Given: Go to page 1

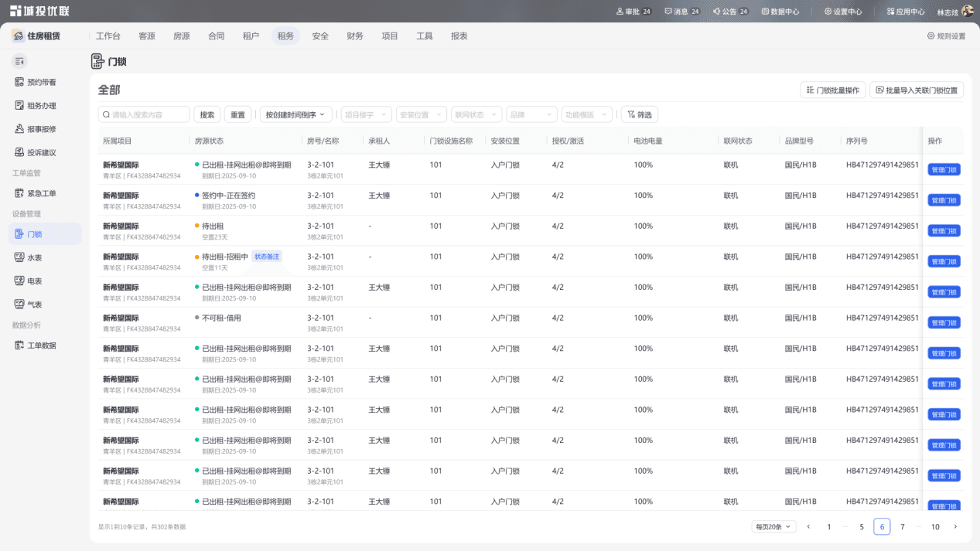Looking at the screenshot, I should [x=829, y=527].
